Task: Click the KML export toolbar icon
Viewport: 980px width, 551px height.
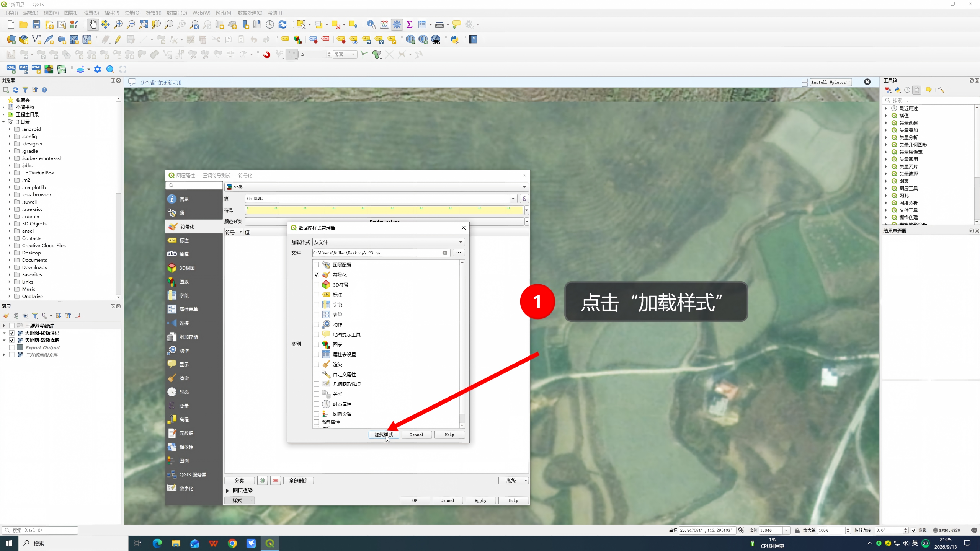Action: pos(11,69)
